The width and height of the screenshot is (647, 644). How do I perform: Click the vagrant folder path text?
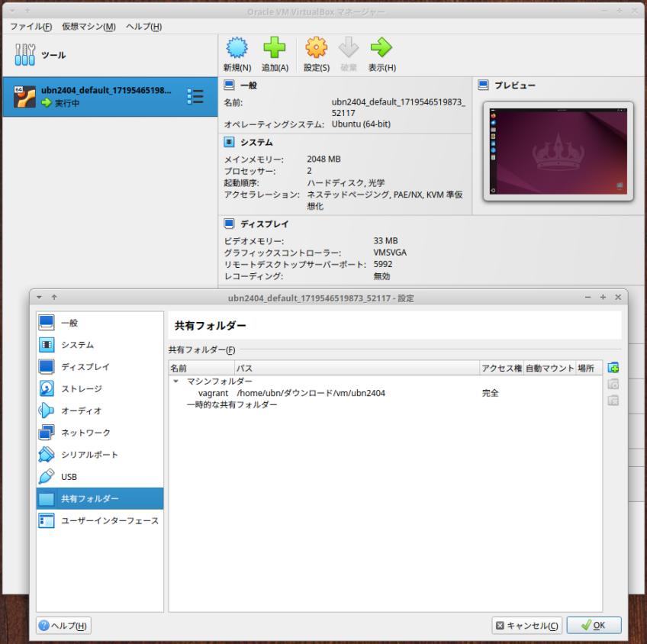tap(311, 393)
